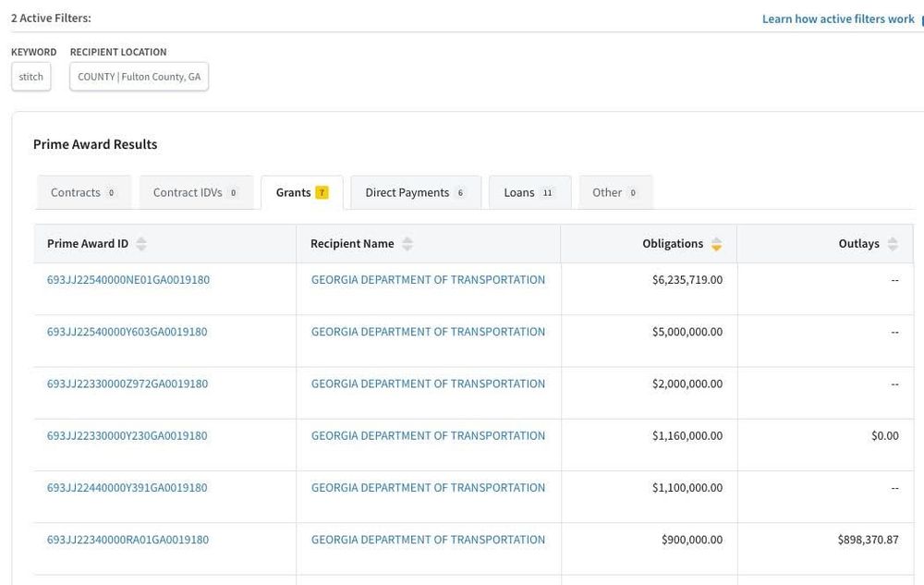Open award 693JJ22440000Y391GA0019180

pos(128,488)
